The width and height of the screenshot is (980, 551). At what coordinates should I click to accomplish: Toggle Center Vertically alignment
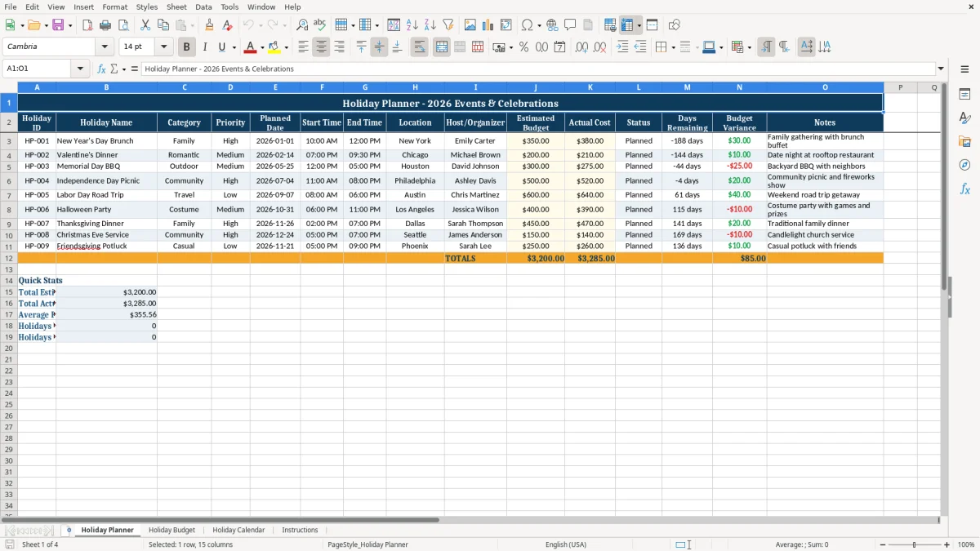379,47
